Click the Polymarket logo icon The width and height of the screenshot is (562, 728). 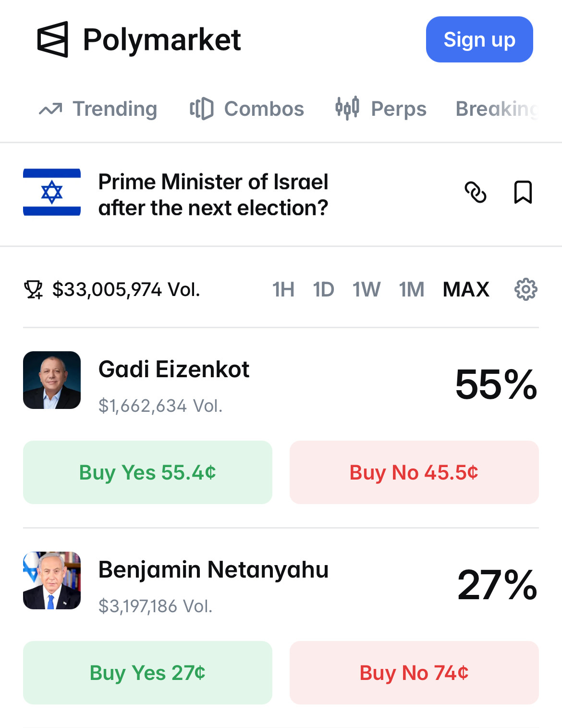[53, 39]
